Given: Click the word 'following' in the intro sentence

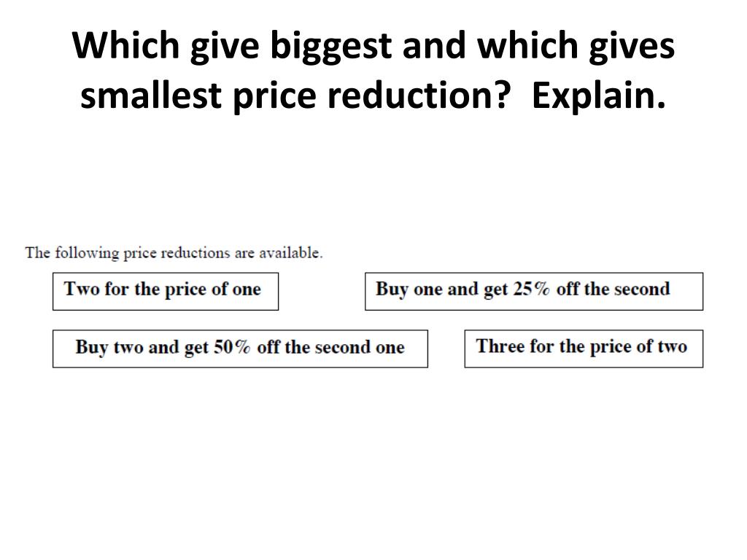Looking at the screenshot, I should pyautogui.click(x=87, y=253).
